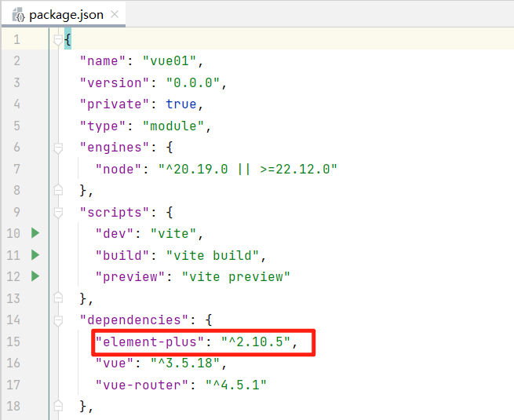Click the "vite preview" value
Viewport: 514px width, 420px height.
point(236,277)
